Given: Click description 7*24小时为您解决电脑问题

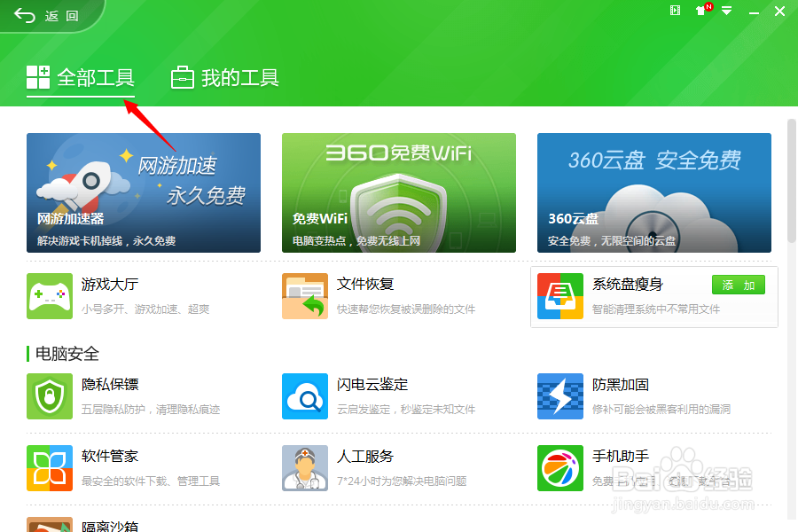Looking at the screenshot, I should point(402,481).
